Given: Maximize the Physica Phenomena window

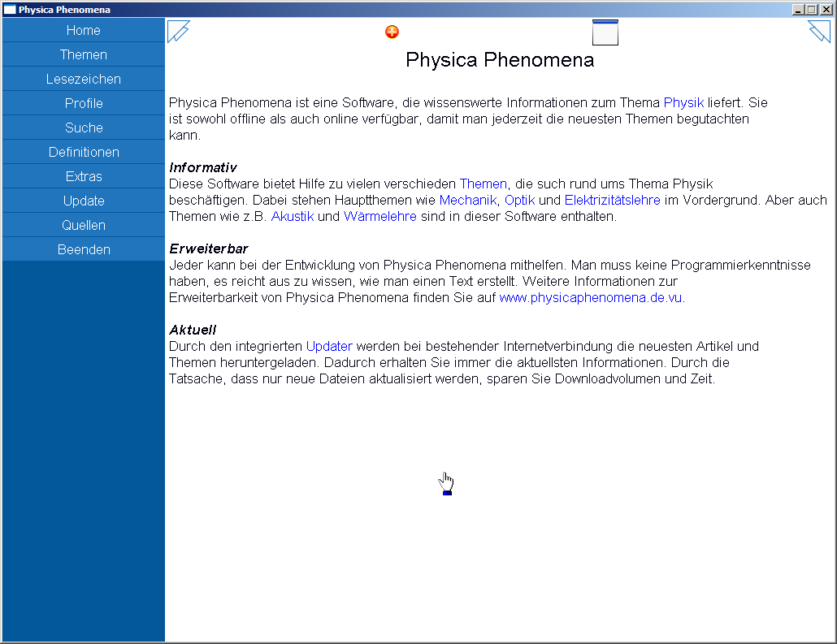Looking at the screenshot, I should coord(811,10).
